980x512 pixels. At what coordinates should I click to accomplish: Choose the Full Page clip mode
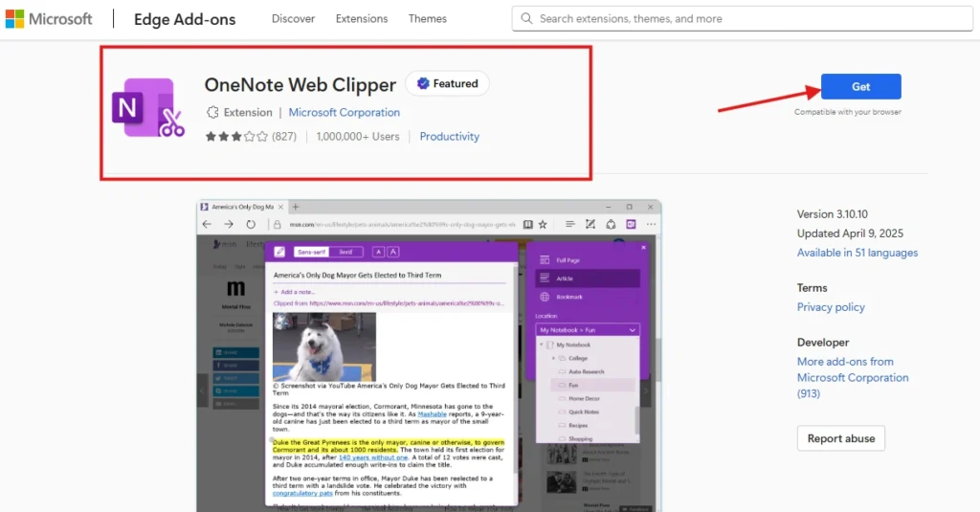coord(588,260)
